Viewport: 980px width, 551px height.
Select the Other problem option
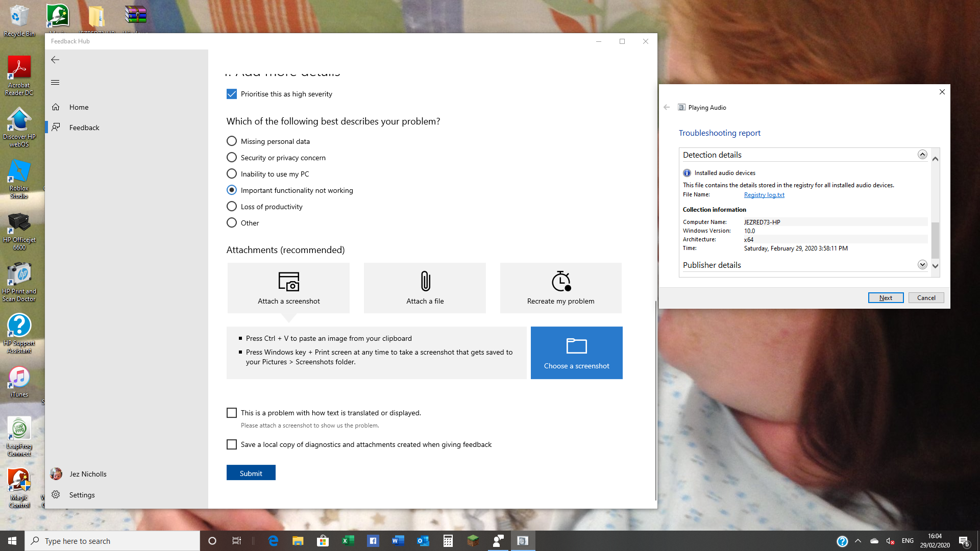(232, 222)
